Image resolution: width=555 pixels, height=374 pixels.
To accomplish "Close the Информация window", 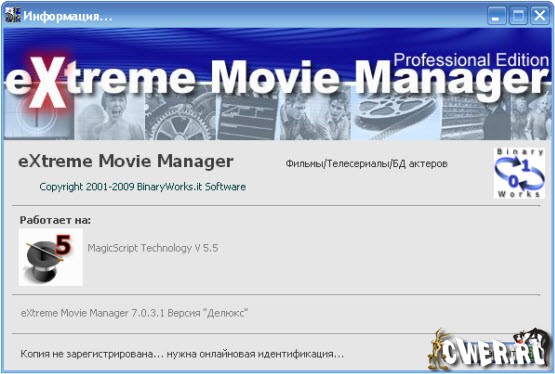I will [x=539, y=16].
